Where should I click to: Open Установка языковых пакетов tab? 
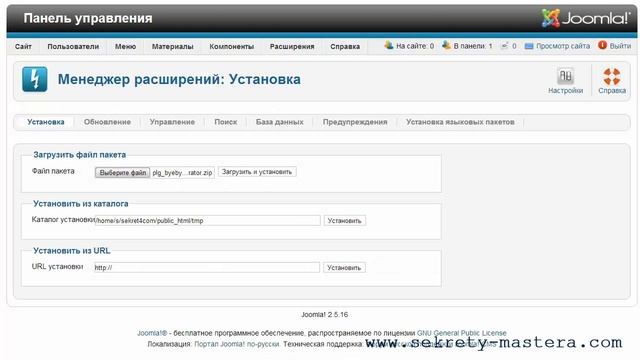pos(460,122)
